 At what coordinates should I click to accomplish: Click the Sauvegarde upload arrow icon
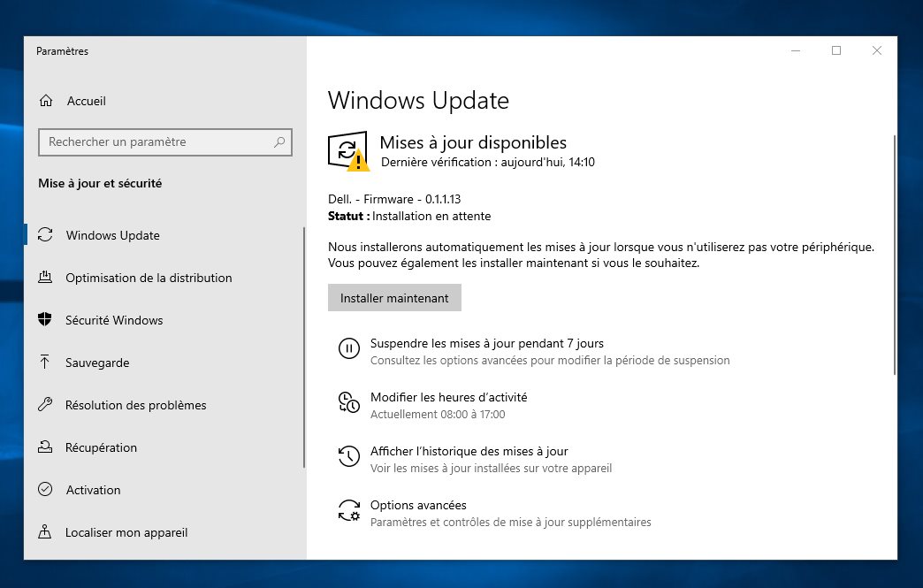(x=45, y=362)
